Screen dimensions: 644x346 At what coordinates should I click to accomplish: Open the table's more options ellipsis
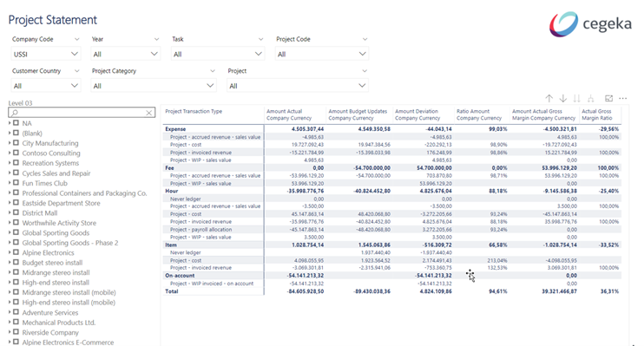click(623, 99)
